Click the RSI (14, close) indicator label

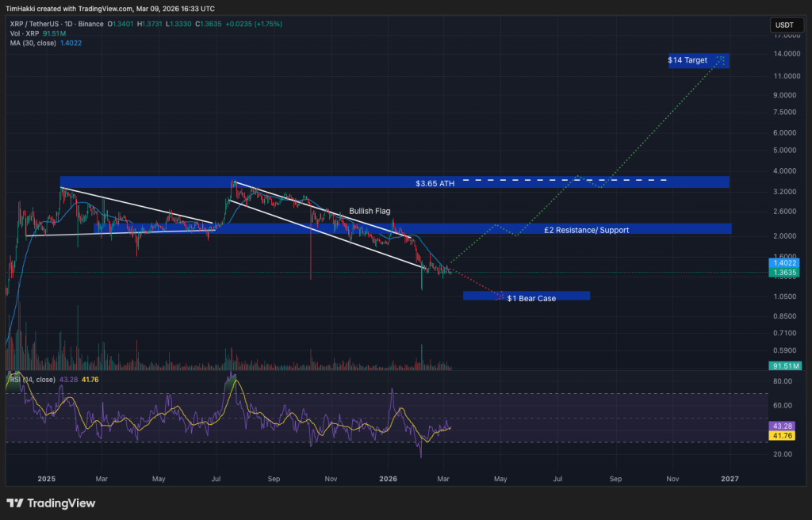(x=33, y=380)
